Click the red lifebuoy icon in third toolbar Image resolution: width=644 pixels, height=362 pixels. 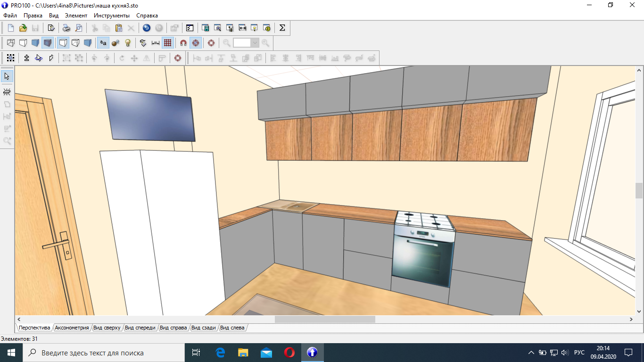coord(178,58)
